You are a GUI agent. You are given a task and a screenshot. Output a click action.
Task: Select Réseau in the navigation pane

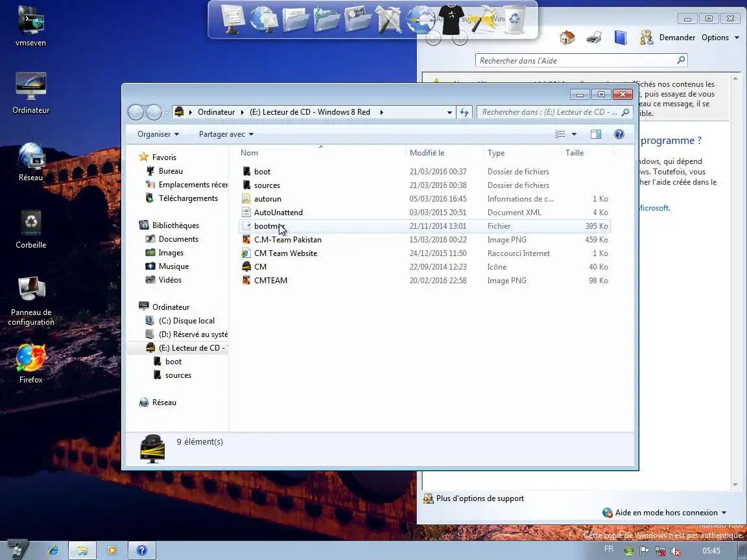click(x=164, y=402)
